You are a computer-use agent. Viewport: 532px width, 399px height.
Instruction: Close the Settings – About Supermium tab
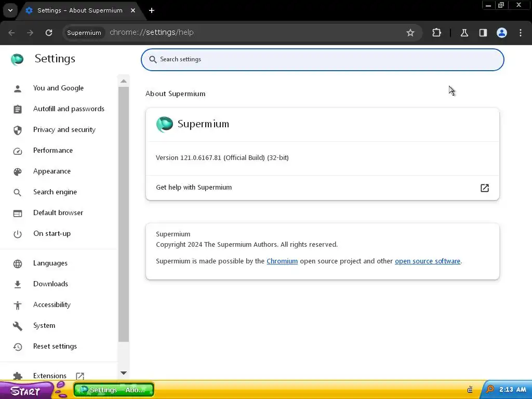[133, 10]
